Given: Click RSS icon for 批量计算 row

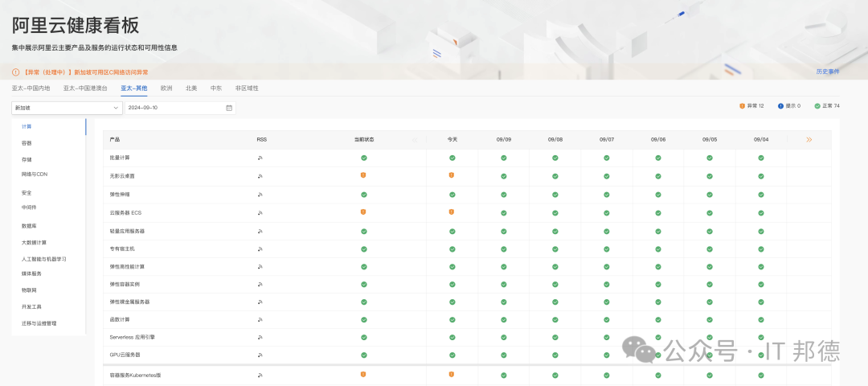Looking at the screenshot, I should [260, 158].
